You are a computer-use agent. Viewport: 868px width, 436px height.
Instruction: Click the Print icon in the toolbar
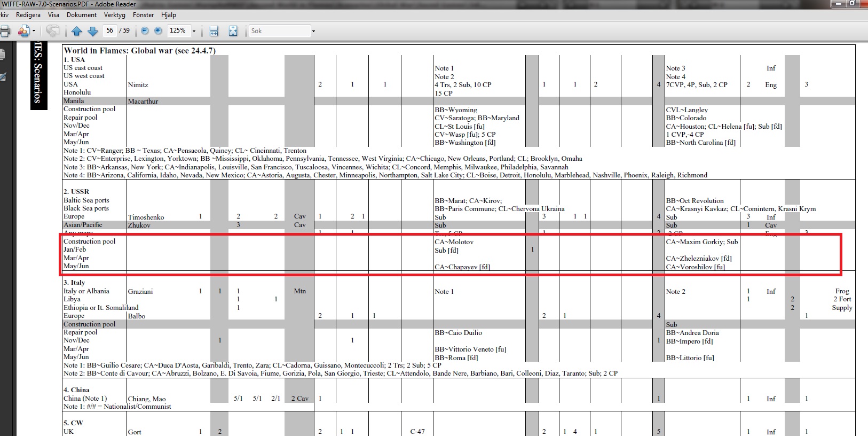click(x=5, y=31)
